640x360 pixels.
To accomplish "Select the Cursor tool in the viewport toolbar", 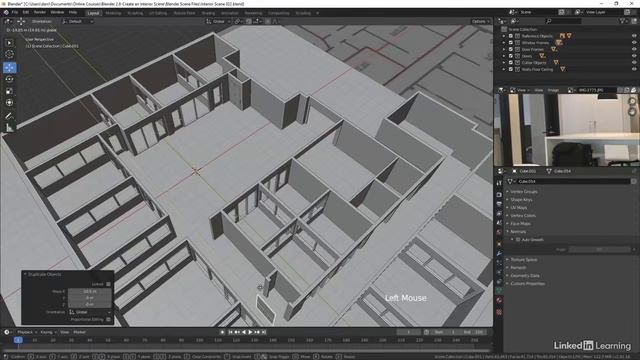I will [x=9, y=54].
